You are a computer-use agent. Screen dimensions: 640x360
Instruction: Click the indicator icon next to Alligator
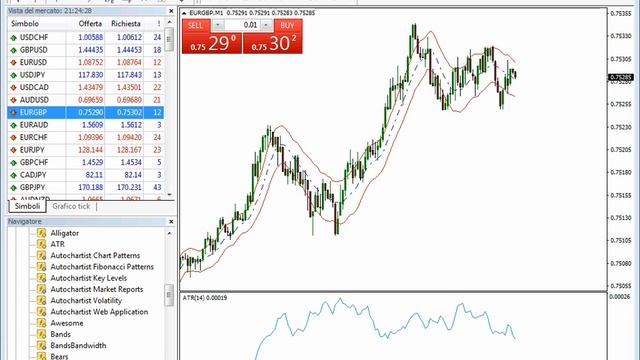(x=41, y=233)
